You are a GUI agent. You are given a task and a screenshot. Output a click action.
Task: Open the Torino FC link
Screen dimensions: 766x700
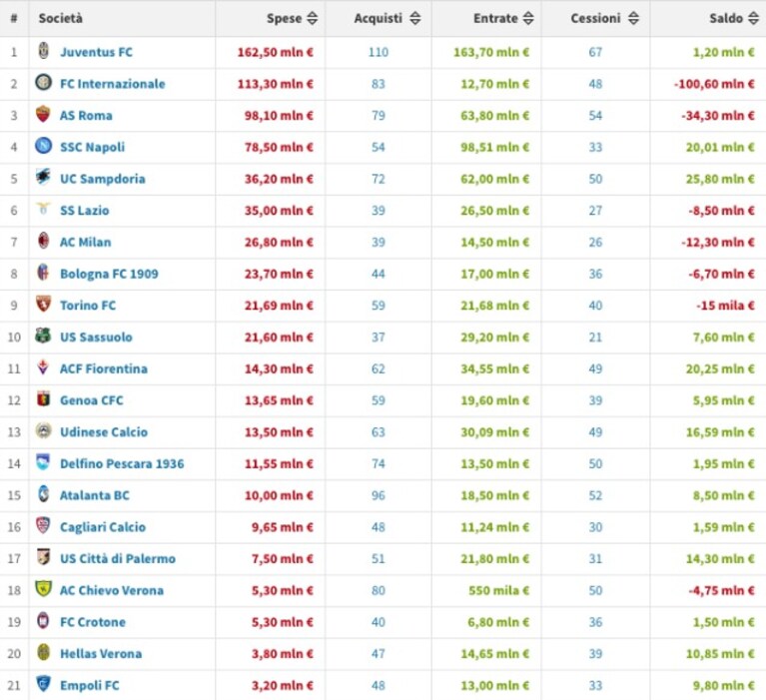[88, 306]
